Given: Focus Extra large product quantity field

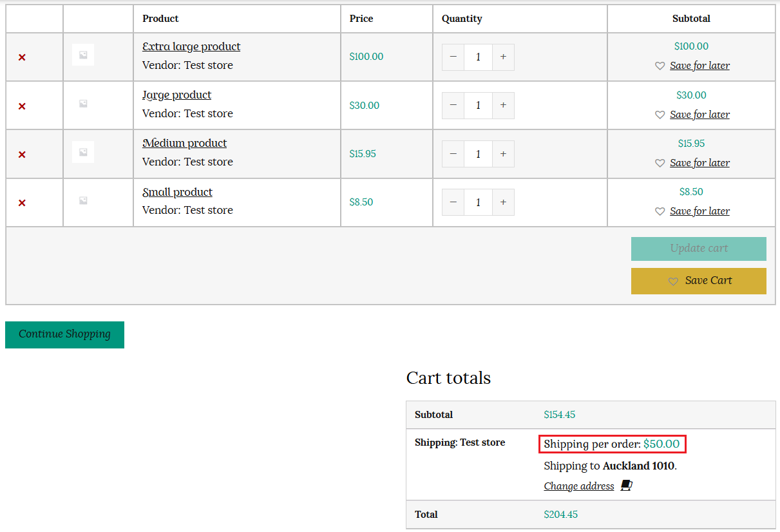Looking at the screenshot, I should tap(478, 57).
